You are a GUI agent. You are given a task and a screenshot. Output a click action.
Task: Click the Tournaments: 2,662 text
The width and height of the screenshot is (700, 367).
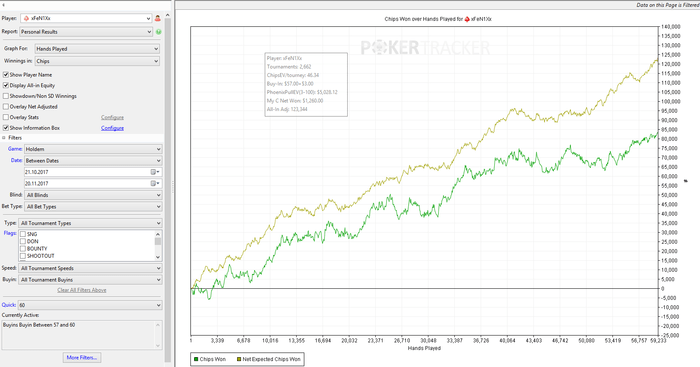click(289, 67)
